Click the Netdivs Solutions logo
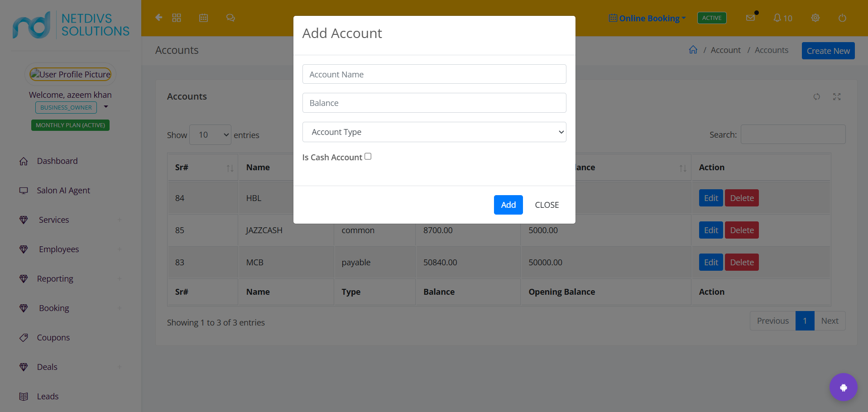The height and width of the screenshot is (412, 868). 71,25
